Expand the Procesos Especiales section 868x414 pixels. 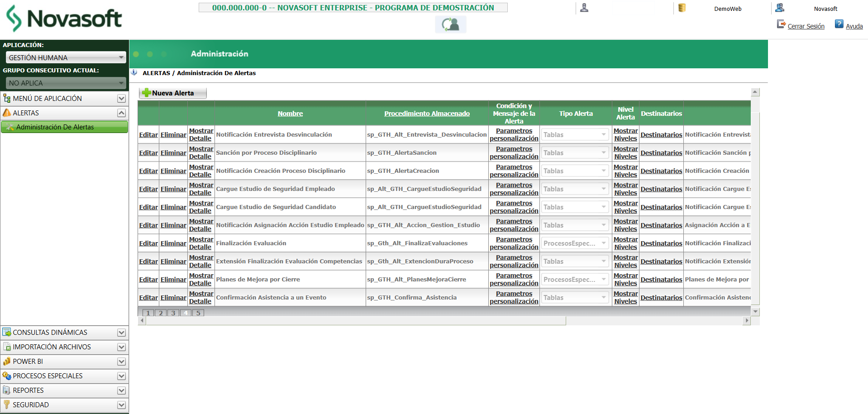coord(121,376)
